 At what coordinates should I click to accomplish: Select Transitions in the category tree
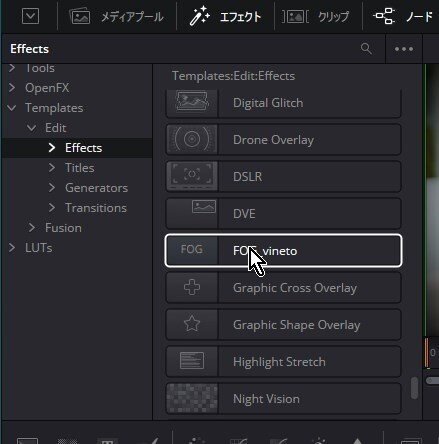click(x=96, y=208)
